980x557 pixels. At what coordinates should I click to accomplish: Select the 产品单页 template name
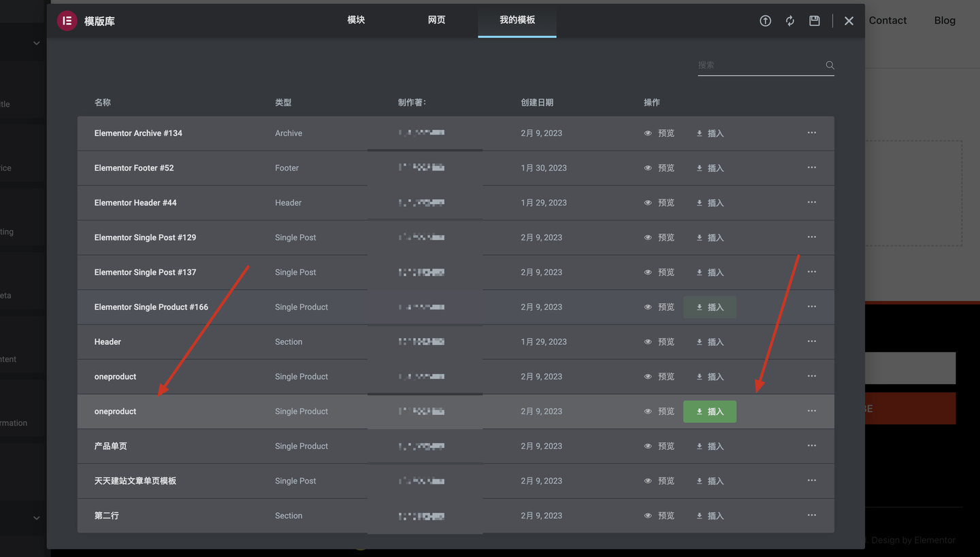111,446
